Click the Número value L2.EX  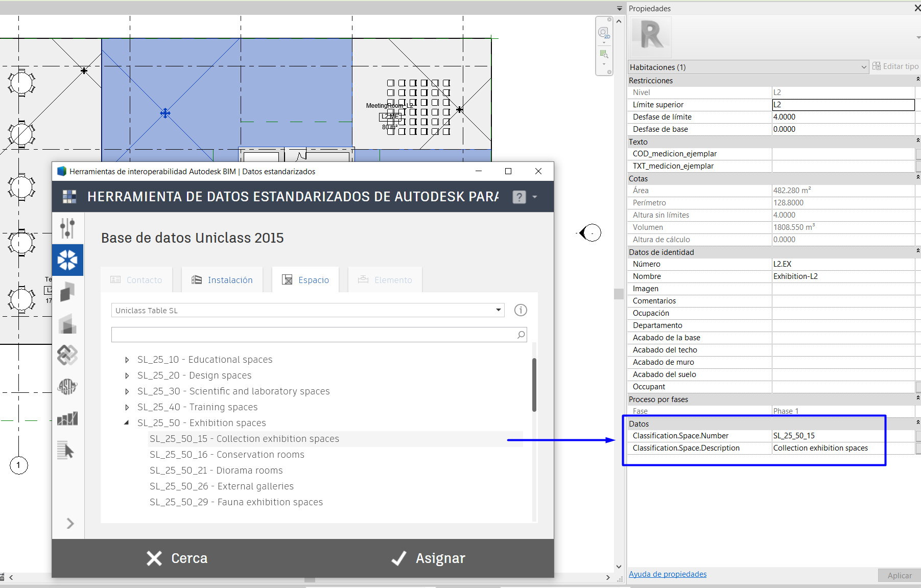click(x=843, y=264)
